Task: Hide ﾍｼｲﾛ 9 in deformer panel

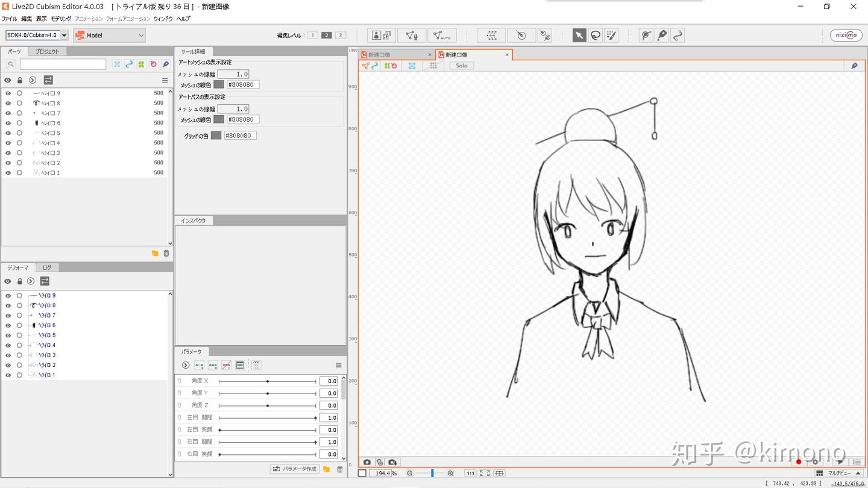Action: (8, 296)
